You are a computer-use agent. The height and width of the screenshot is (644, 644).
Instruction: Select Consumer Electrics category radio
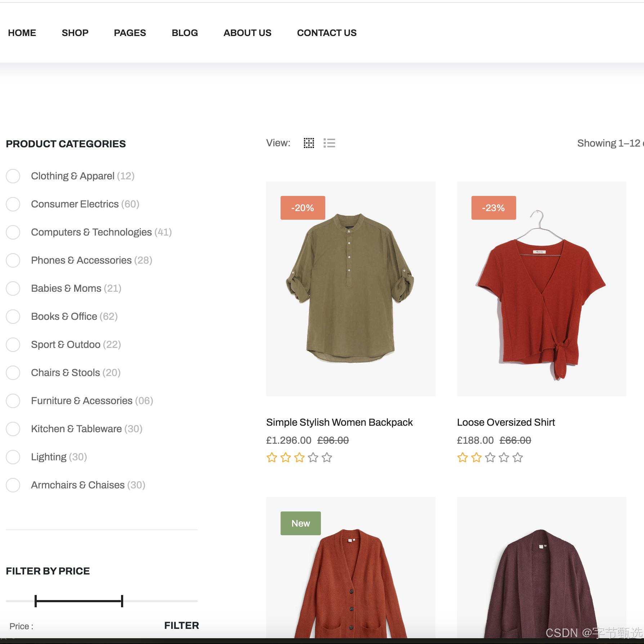[x=13, y=204]
